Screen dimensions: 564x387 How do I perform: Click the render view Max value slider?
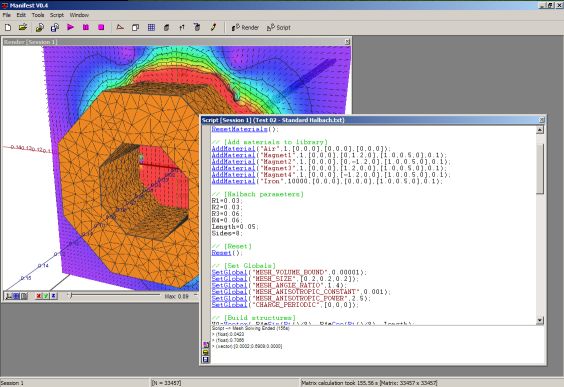(x=114, y=296)
